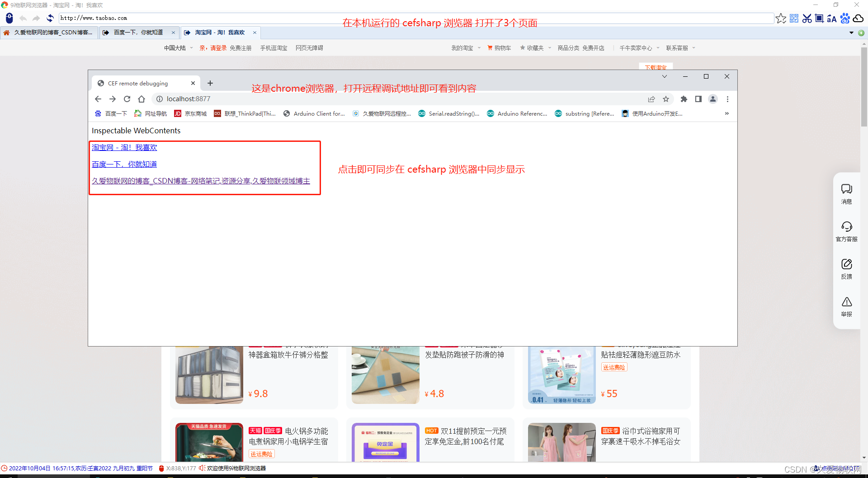Open Chrome extensions puzzle icon
Image resolution: width=868 pixels, height=478 pixels.
[684, 99]
